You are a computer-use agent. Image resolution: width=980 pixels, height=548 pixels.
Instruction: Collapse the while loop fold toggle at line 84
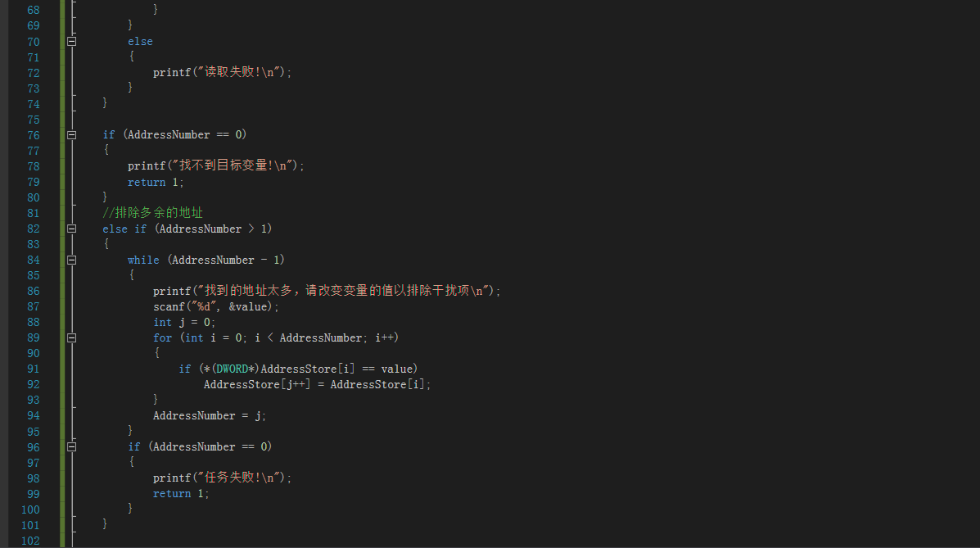(x=72, y=260)
